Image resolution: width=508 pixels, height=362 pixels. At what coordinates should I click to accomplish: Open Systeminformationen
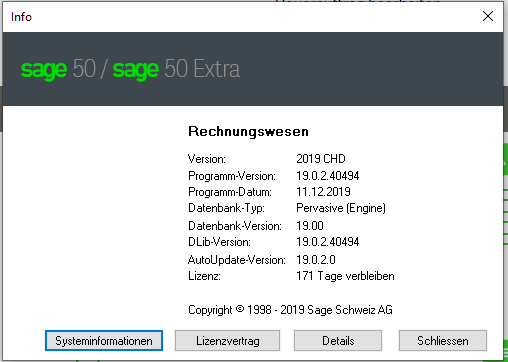point(104,341)
